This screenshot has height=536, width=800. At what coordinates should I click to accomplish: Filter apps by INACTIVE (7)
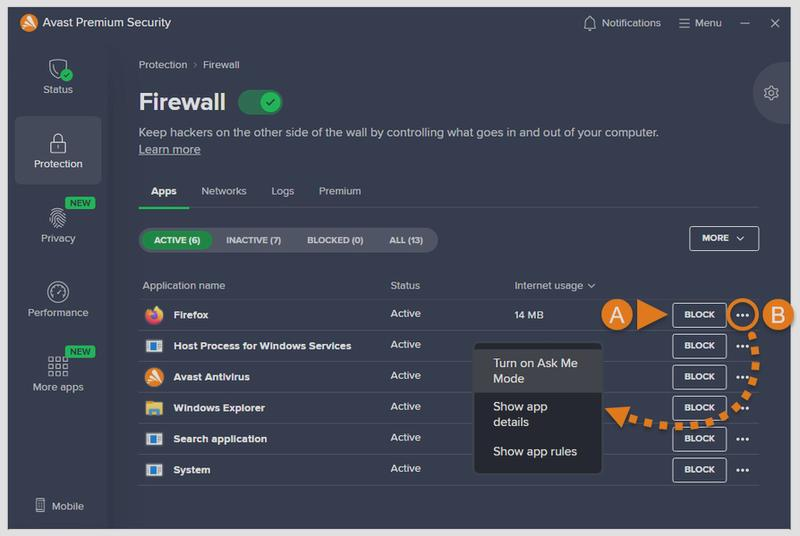tap(254, 240)
